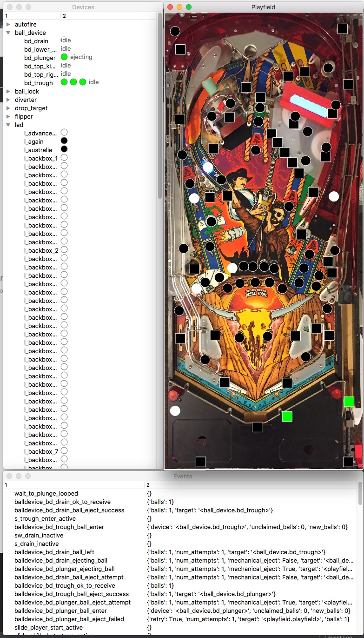Viewport: 364px width, 638px height.
Task: Click the black switch square in playfield bottom-right corner
Action: [348, 462]
